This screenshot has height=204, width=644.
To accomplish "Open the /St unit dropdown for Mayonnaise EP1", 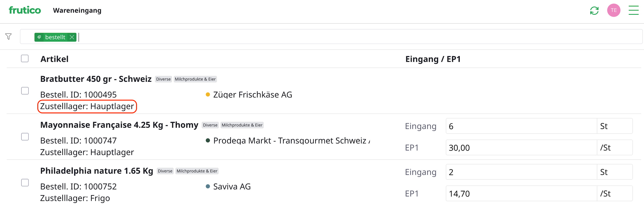I will (x=615, y=148).
